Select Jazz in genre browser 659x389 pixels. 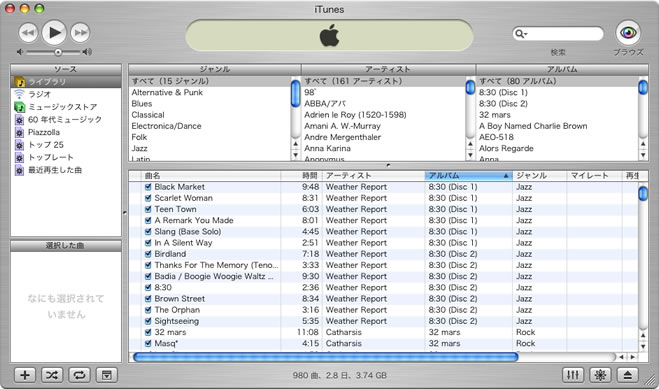click(210, 148)
